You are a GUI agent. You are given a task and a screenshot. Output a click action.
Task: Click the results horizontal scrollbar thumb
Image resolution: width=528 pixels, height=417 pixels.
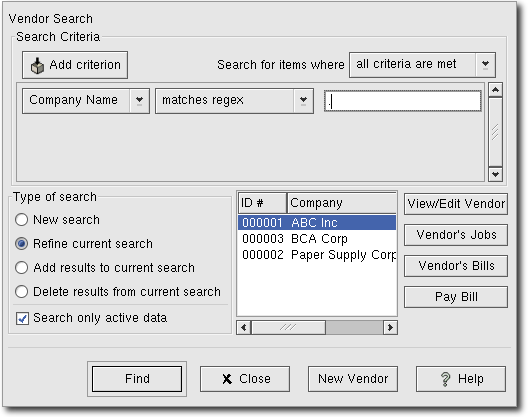[x=288, y=327]
